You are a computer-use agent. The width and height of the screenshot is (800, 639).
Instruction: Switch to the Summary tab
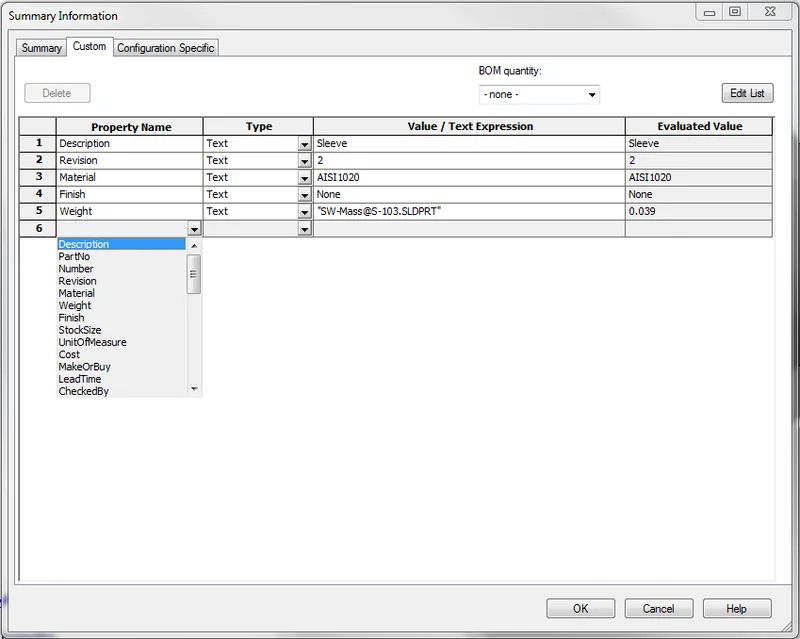pos(41,47)
